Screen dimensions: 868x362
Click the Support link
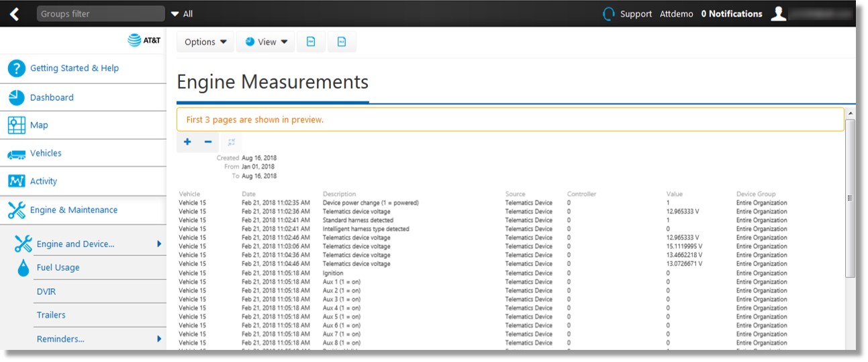click(x=636, y=14)
